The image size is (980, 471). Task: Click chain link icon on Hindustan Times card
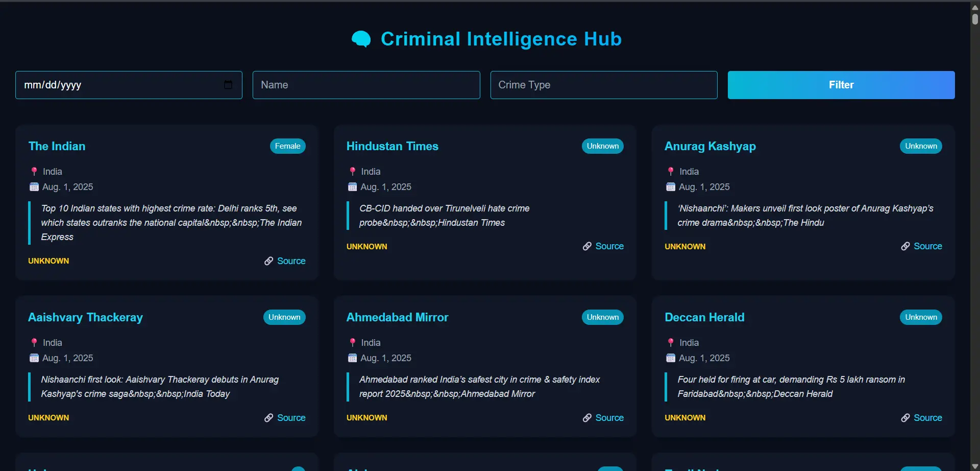click(587, 246)
